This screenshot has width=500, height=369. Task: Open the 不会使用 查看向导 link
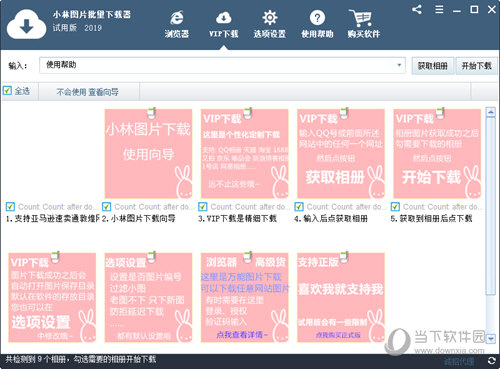(x=87, y=92)
